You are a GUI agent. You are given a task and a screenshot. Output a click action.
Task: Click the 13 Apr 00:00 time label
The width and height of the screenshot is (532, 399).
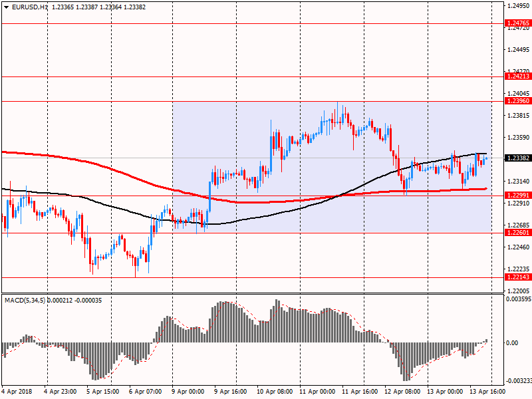[445, 392]
